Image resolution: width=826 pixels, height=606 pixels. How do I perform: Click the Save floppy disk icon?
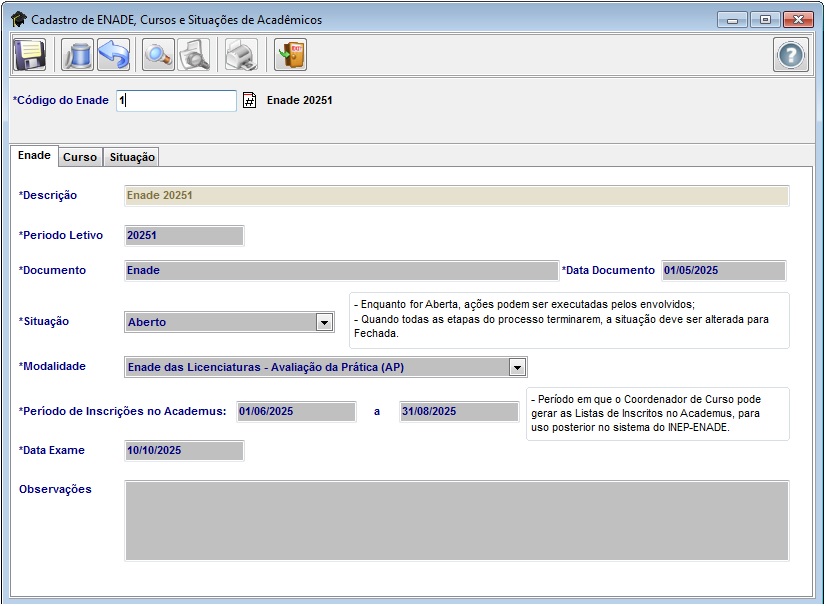coord(30,54)
